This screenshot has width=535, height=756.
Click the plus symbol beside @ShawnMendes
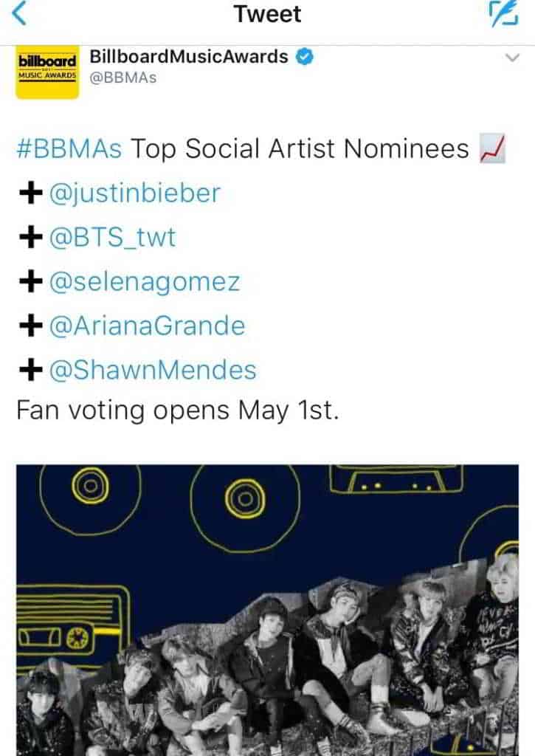[x=30, y=370]
